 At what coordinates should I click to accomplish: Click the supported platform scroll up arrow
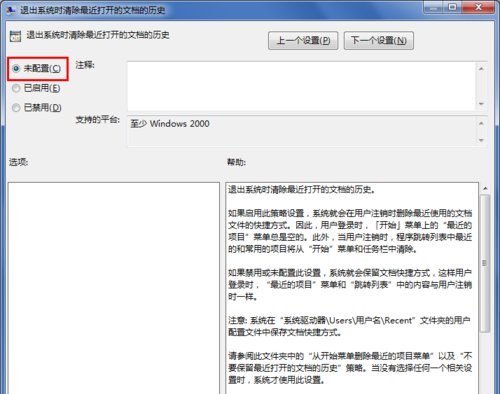click(481, 123)
